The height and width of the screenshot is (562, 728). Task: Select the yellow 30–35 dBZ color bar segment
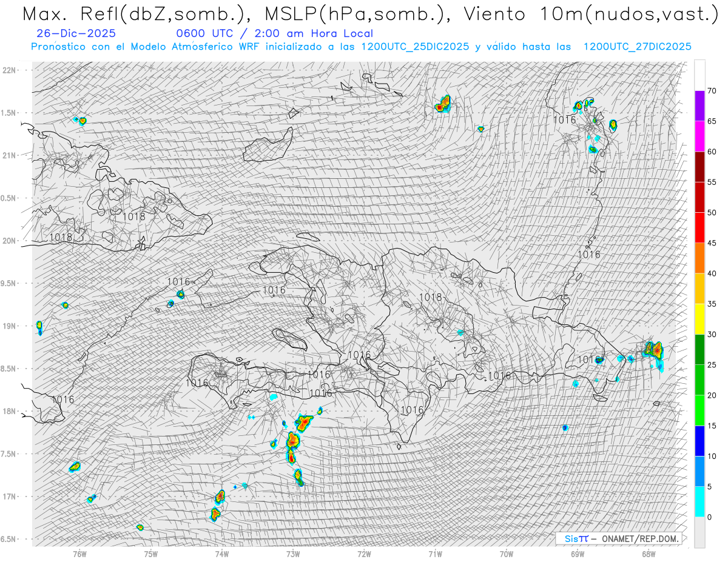tap(699, 319)
